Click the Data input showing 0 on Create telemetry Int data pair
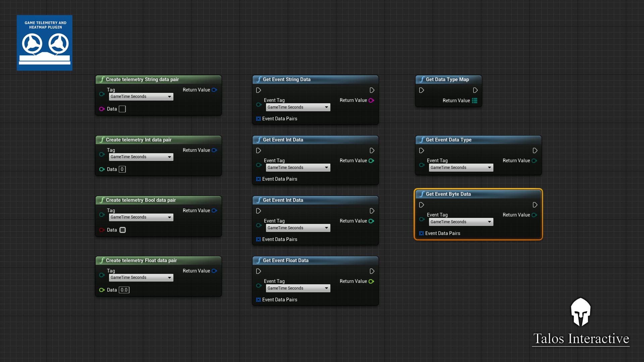This screenshot has height=362, width=644. click(x=122, y=169)
